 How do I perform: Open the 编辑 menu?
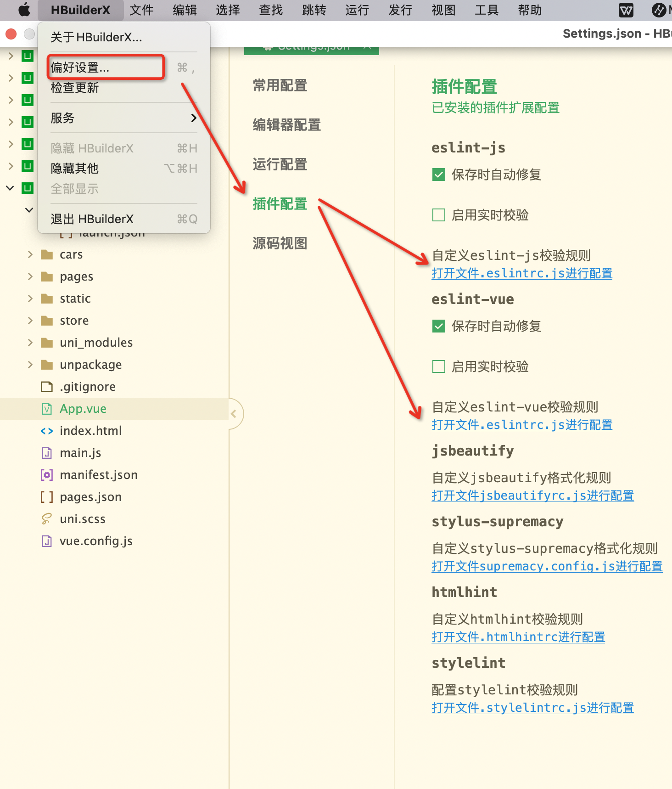click(185, 10)
